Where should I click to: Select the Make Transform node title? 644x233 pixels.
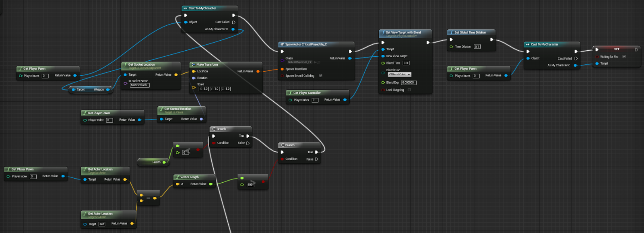pos(207,64)
